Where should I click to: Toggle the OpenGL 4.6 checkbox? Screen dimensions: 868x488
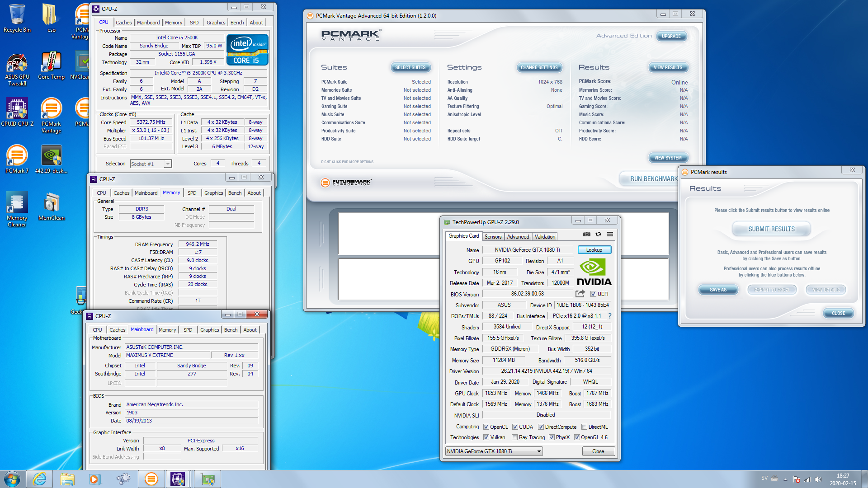click(x=577, y=437)
